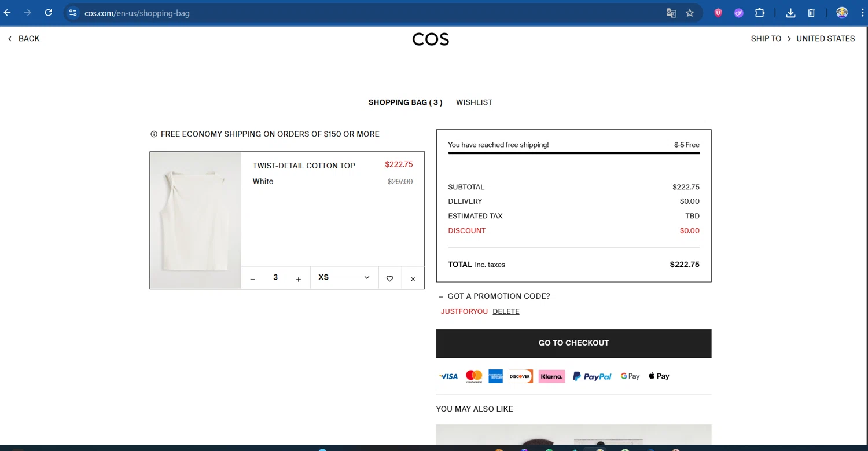The height and width of the screenshot is (451, 868).
Task: Click the browser forward arrow
Action: [x=27, y=13]
